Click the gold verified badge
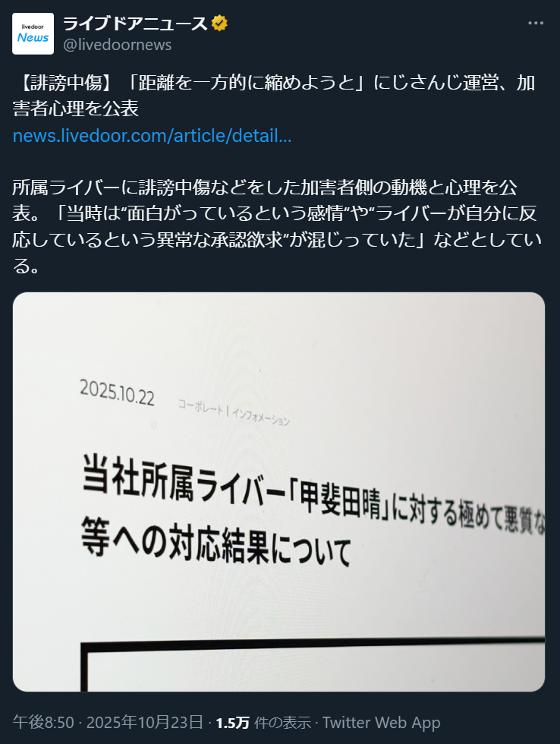Screen dimensions: 560x744 [219, 23]
